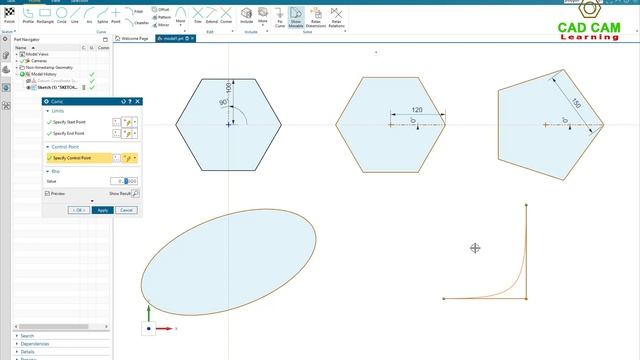The width and height of the screenshot is (640, 360).
Task: Open the sidebar settings gear icon
Action: tap(5, 39)
